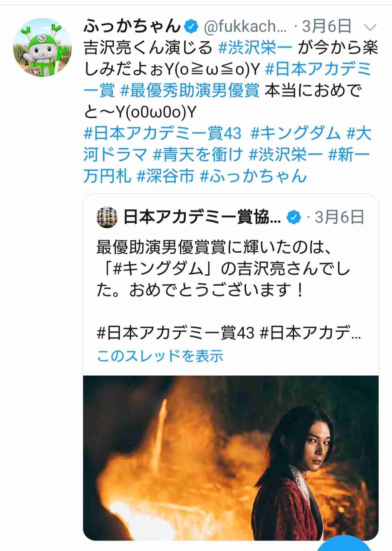Tap the 3月6日 date of the main tweet
The width and height of the screenshot is (392, 551).
point(327,26)
